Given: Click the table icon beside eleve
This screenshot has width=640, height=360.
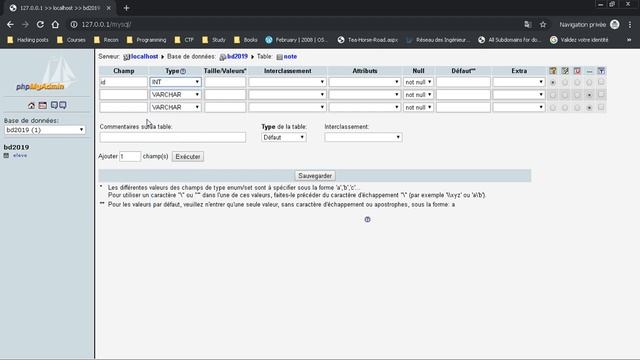Looking at the screenshot, I should [6, 156].
